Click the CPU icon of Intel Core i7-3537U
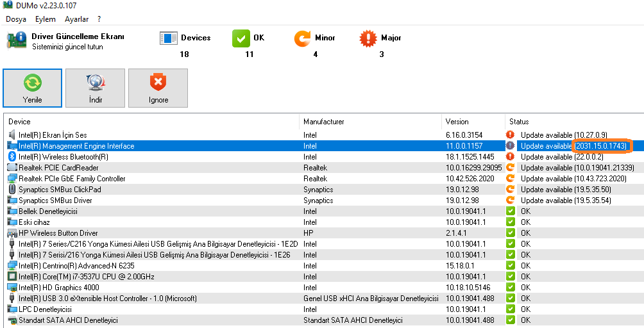 tap(12, 276)
